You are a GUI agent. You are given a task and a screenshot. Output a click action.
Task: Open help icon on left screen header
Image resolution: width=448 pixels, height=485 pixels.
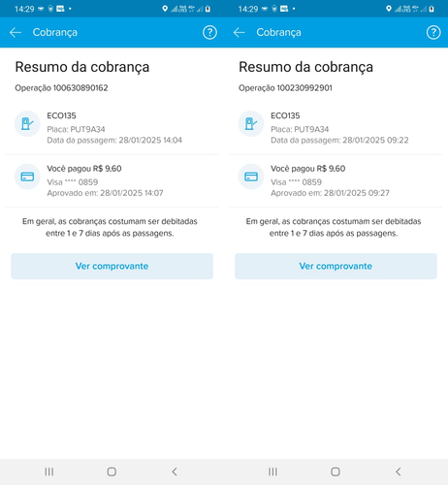click(x=209, y=32)
